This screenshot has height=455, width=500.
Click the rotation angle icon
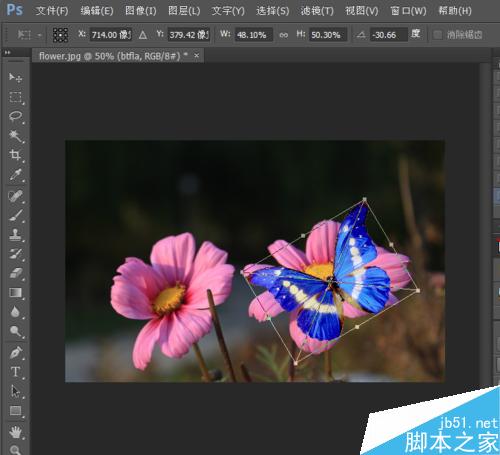click(x=361, y=35)
